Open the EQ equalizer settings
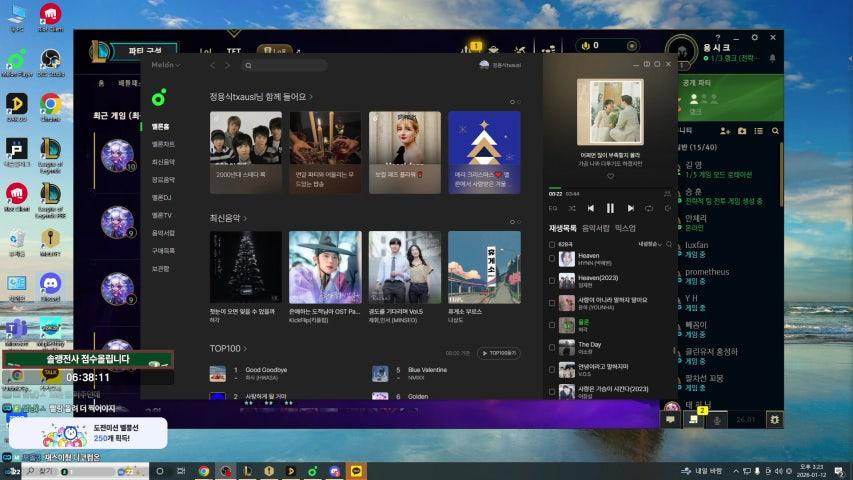853x480 pixels. (554, 208)
